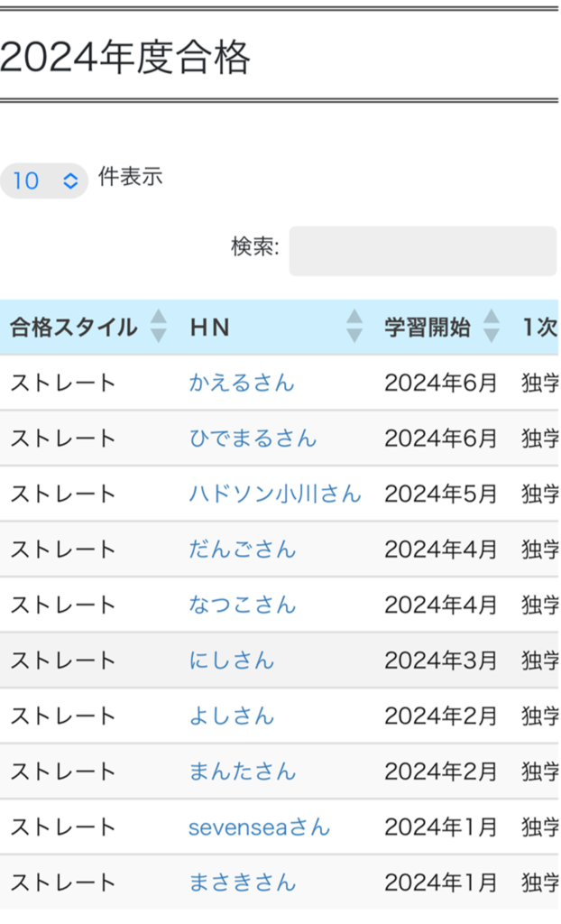The image size is (561, 924).
Task: Open ハドソン小川さん profile link
Action: click(x=274, y=494)
